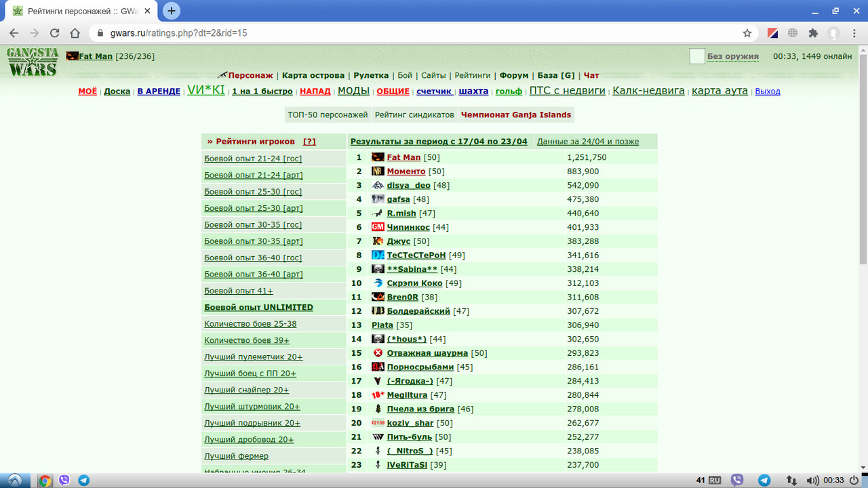Click syndicate icon beside Bren0R
The width and height of the screenshot is (868, 488).
(378, 297)
